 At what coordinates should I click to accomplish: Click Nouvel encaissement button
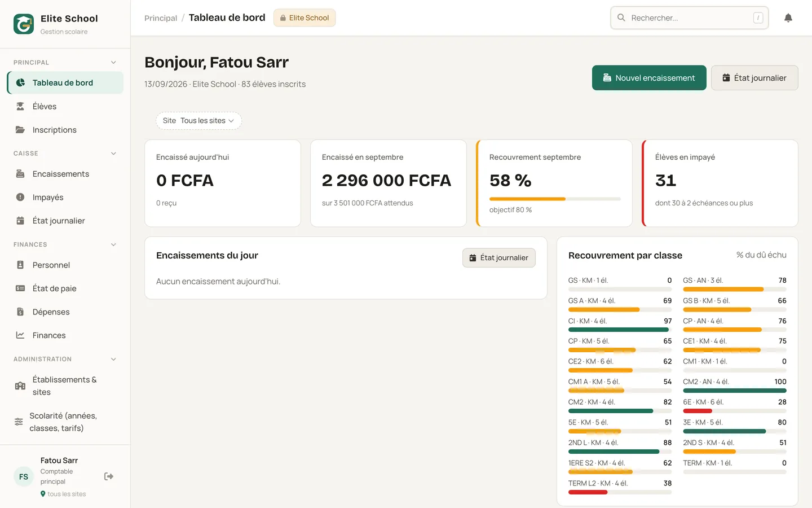coord(649,78)
